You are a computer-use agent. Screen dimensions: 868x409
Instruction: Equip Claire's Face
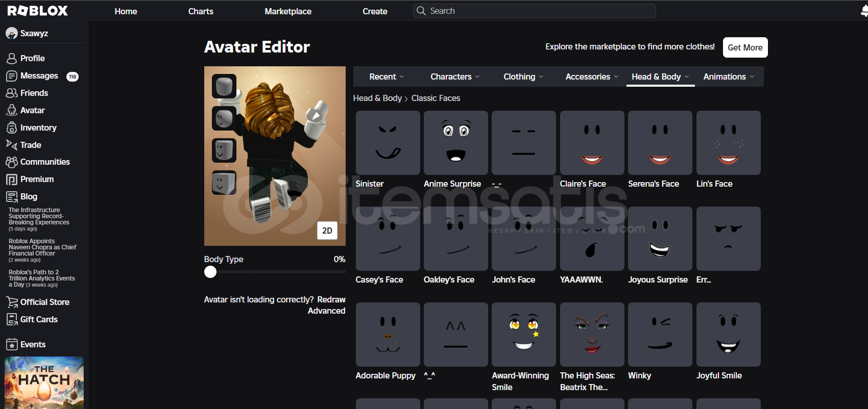point(592,143)
